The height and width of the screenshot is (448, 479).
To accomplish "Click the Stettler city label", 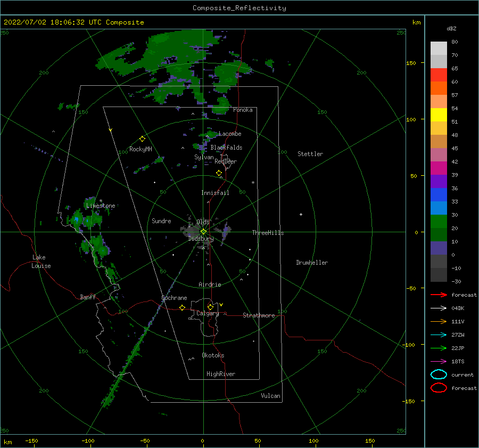I will pos(310,154).
